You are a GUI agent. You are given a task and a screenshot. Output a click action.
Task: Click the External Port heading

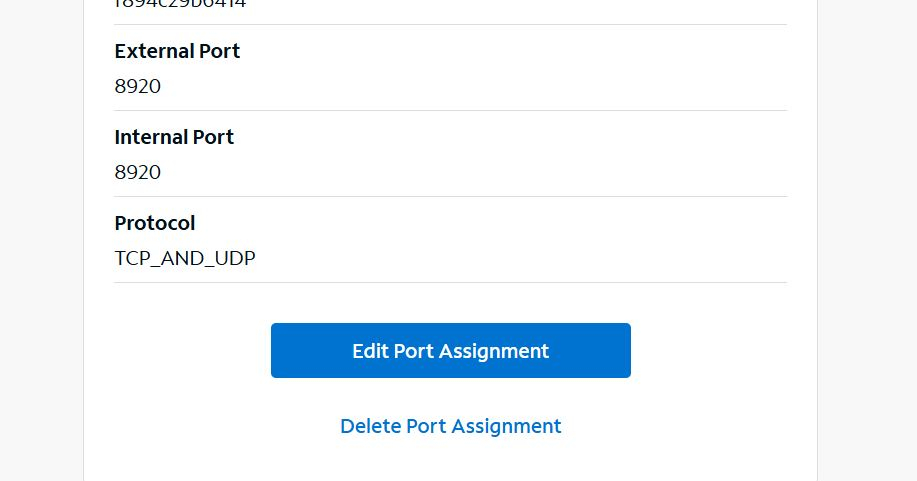[x=177, y=51]
